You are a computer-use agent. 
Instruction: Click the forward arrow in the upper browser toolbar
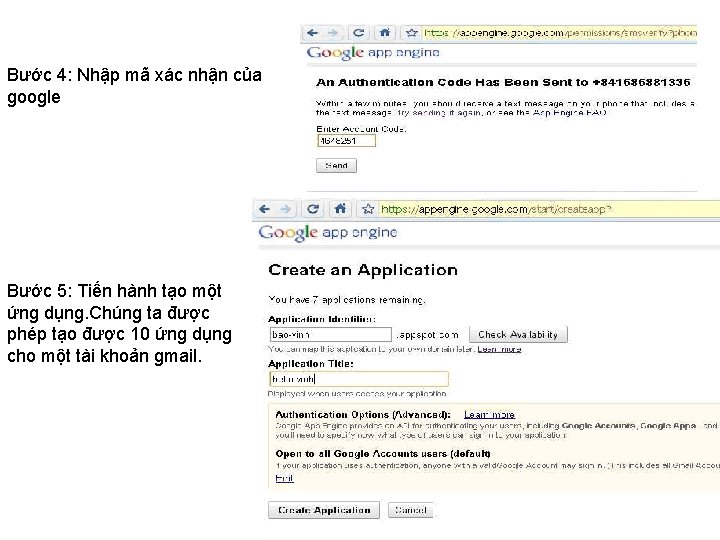(x=333, y=33)
